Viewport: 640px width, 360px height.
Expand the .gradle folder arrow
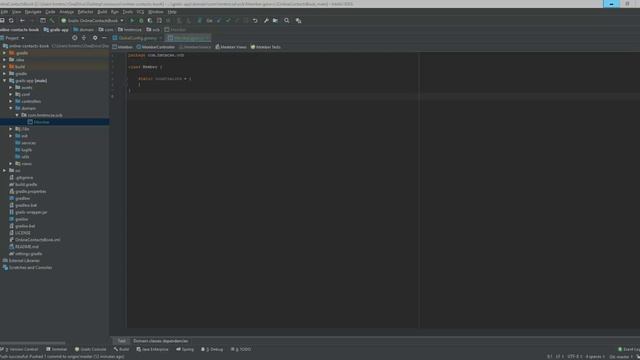[x=4, y=53]
